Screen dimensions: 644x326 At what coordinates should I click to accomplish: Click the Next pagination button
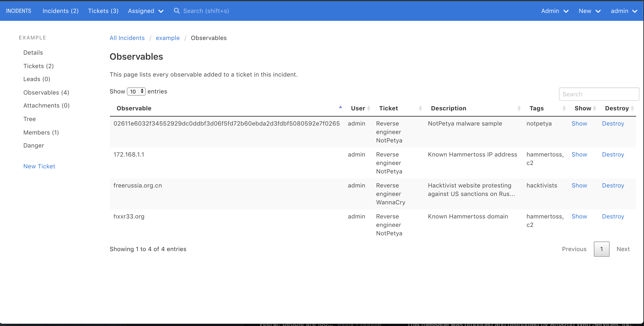tap(623, 249)
